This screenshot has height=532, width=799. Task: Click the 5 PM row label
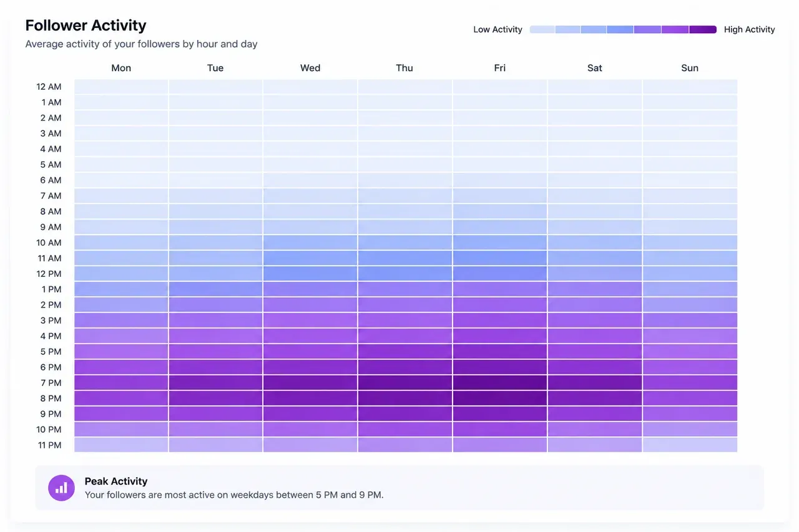click(51, 352)
